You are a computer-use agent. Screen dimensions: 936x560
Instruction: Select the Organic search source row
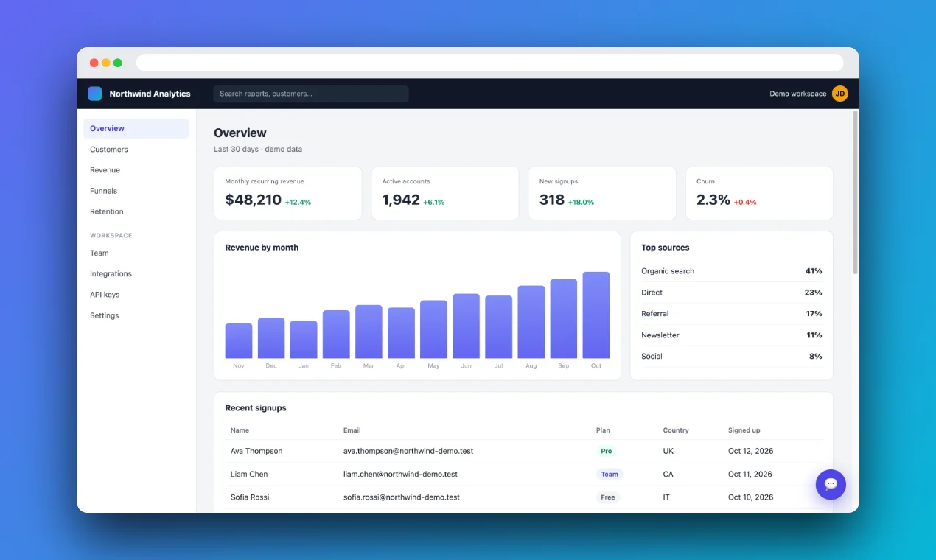tap(731, 271)
